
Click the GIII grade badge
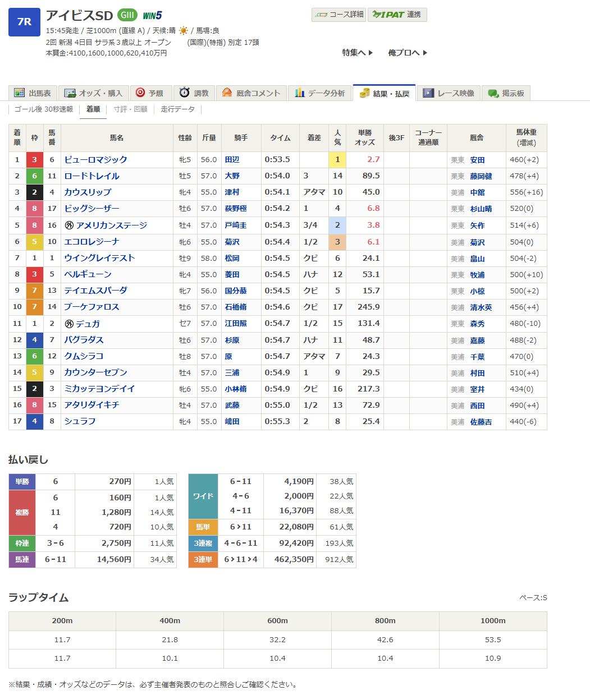point(127,15)
